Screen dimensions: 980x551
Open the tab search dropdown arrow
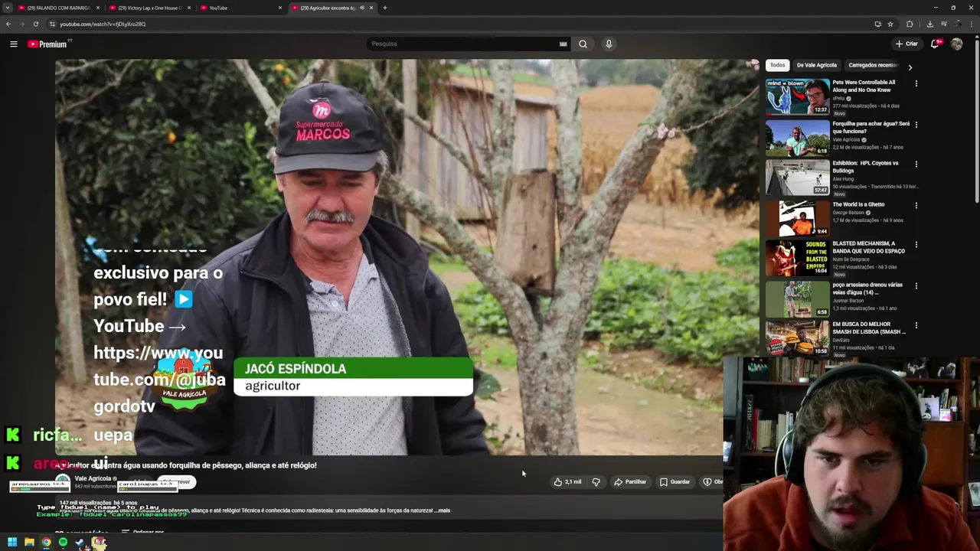tap(8, 8)
